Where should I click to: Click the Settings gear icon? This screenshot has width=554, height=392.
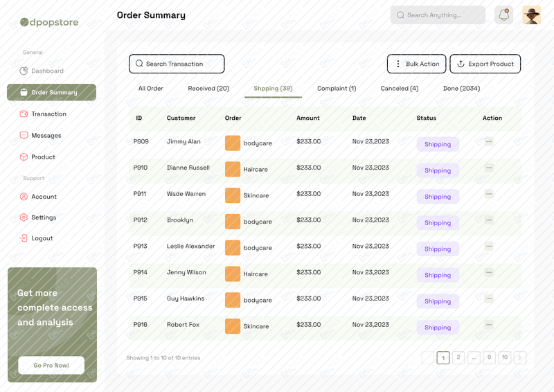tap(24, 217)
